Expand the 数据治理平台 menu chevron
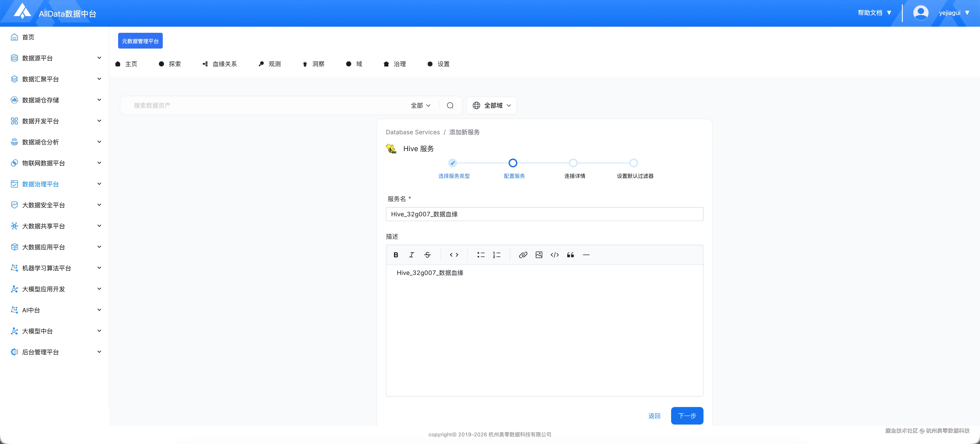 pos(99,184)
